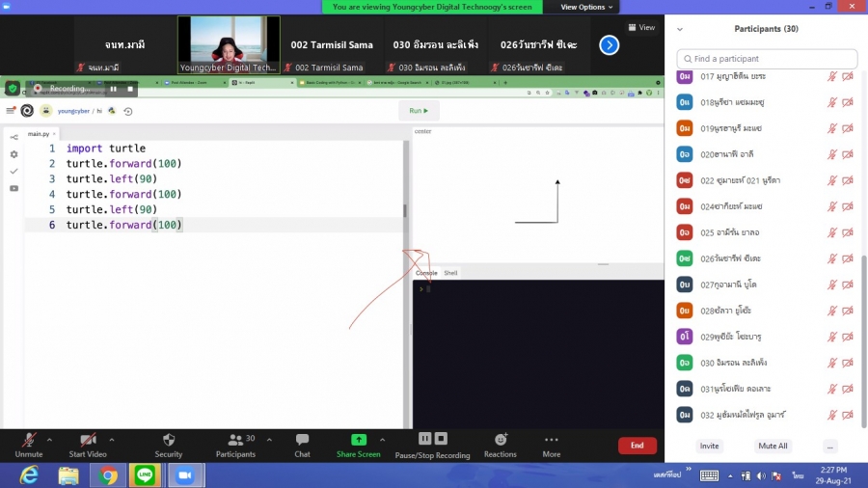Click the Start Video camera icon
This screenshot has height=488, width=868.
click(x=88, y=440)
